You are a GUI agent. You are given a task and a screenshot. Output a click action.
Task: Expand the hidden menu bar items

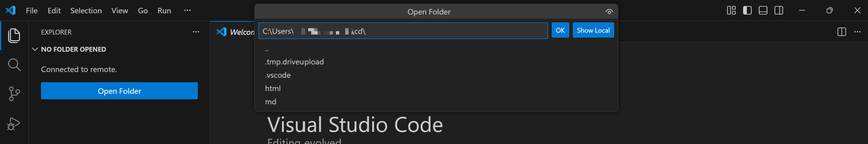point(187,11)
